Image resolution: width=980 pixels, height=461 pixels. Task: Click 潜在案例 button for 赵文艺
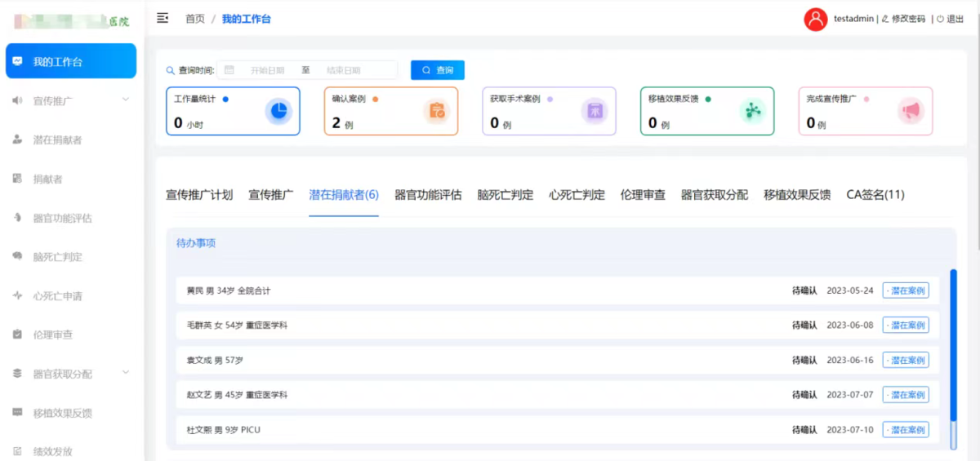point(906,395)
